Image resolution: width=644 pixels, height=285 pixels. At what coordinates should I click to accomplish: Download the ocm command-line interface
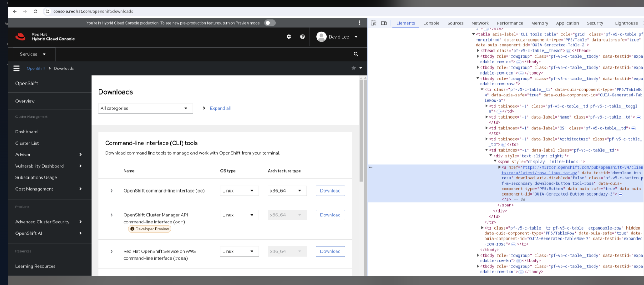tap(330, 215)
